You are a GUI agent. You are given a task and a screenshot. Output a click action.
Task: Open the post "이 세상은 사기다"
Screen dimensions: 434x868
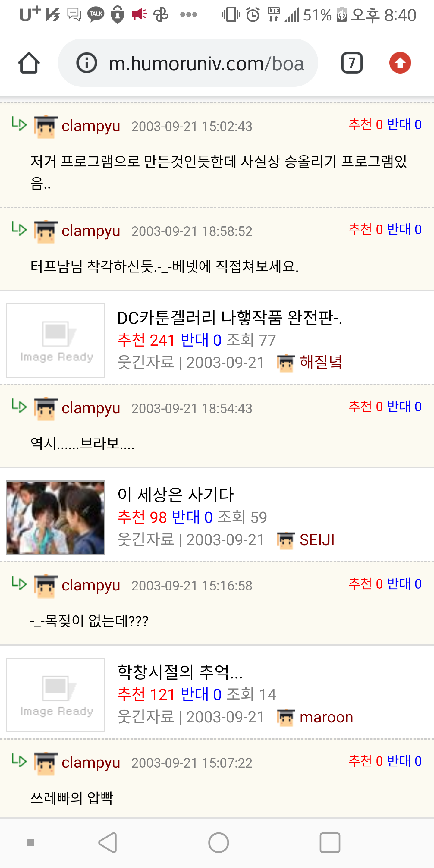(x=175, y=495)
